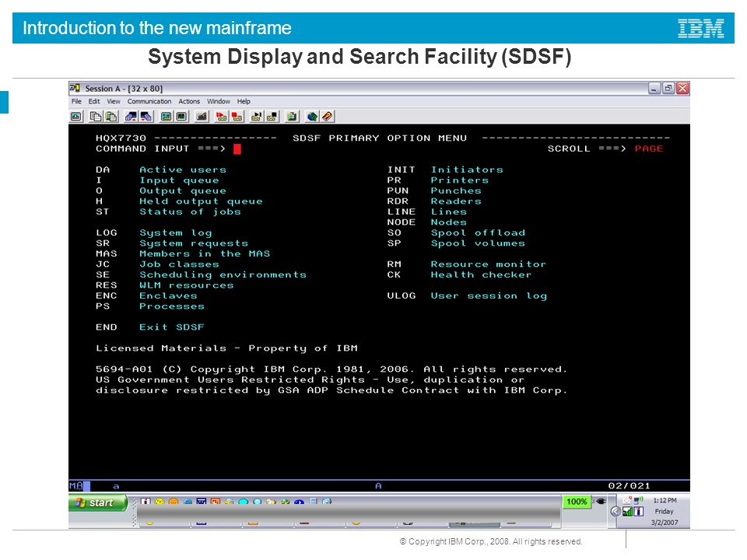747x560 pixels.
Task: Click the Help index toolbar icon
Action: pyautogui.click(x=328, y=116)
